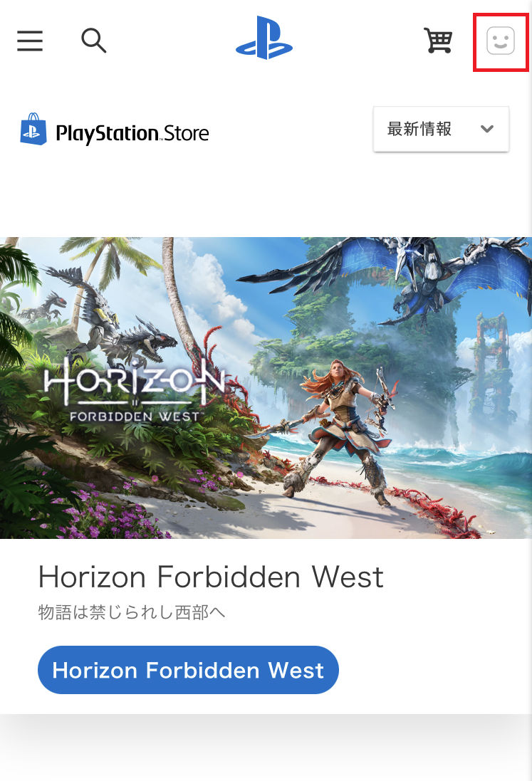Click the chevron arrow beside 最新情報

point(486,129)
